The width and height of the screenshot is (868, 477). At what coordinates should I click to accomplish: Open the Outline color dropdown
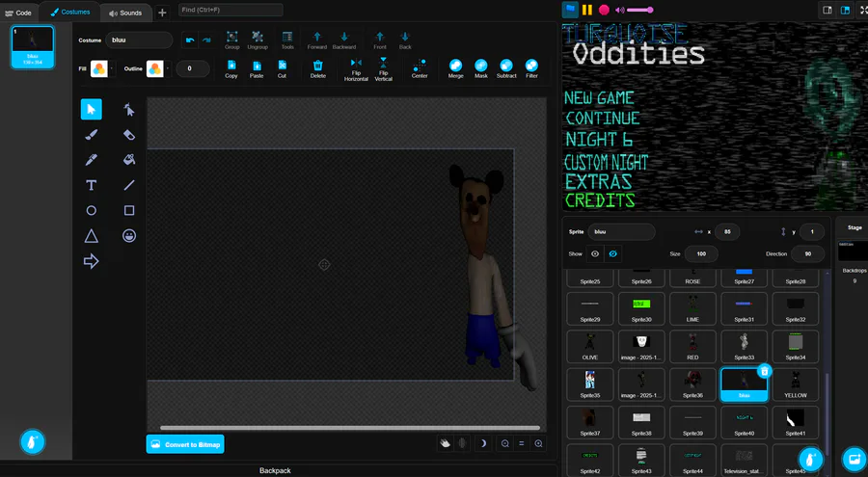pos(168,68)
